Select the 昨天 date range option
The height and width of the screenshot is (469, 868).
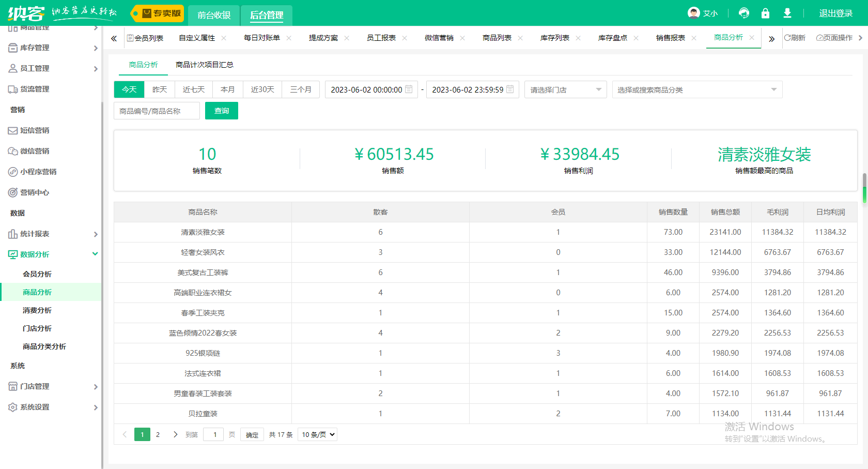click(160, 89)
